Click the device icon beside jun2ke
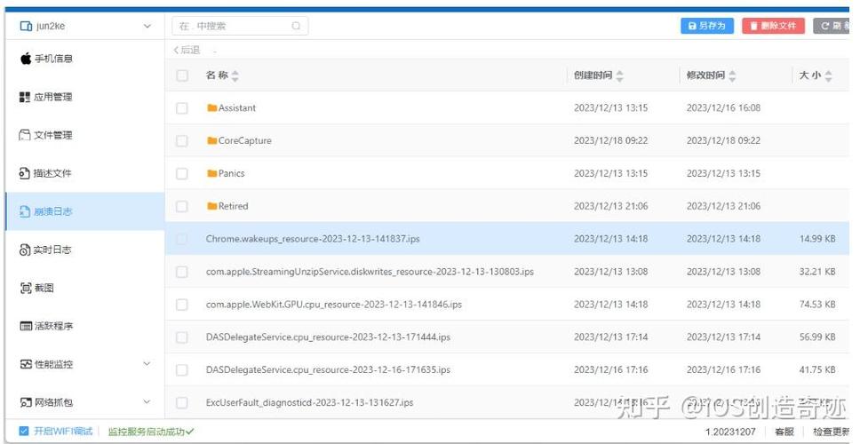This screenshot has width=868, height=444. coord(26,26)
